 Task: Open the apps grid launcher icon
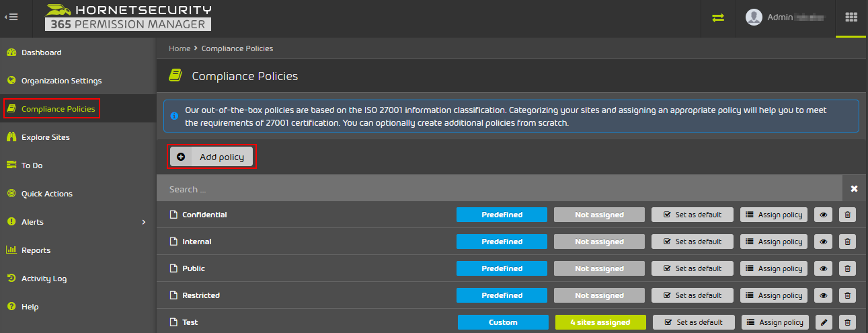tap(851, 17)
